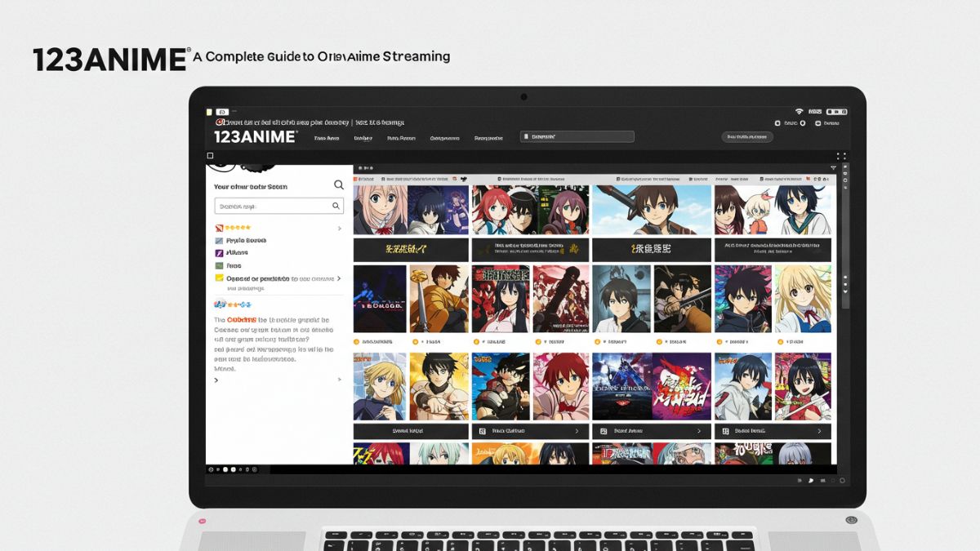Click the chevron in the caption bar below the red-haired fighter

tap(577, 431)
